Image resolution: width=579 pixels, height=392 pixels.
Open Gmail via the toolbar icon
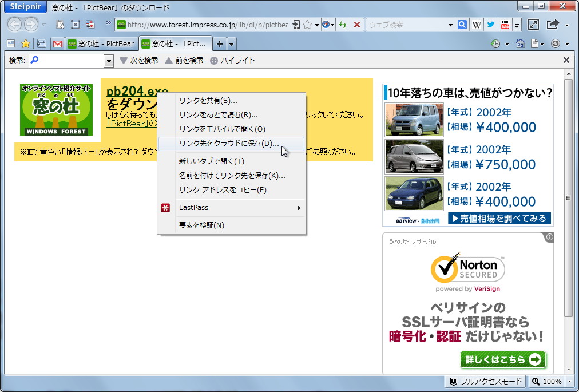coord(57,43)
